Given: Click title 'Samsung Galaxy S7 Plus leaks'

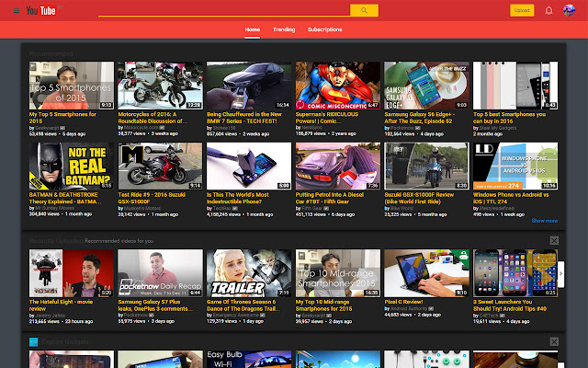Looking at the screenshot, I should [x=155, y=305].
